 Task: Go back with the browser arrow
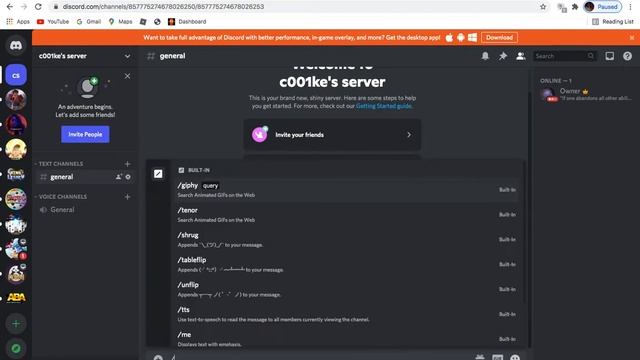[10, 7]
